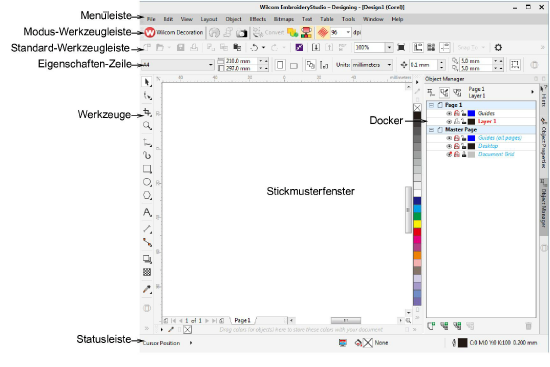Click the Paste clipboard icon

[237, 47]
